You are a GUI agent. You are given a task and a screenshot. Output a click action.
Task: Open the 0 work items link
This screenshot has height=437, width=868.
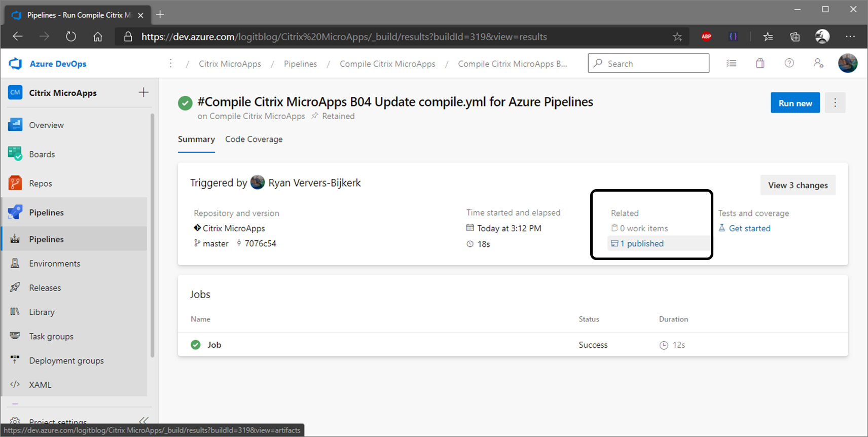click(639, 228)
